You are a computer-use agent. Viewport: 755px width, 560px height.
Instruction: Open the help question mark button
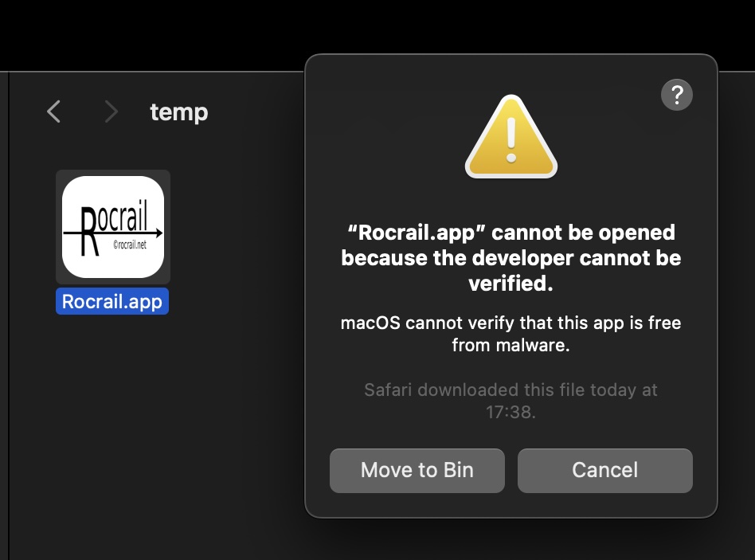676,96
